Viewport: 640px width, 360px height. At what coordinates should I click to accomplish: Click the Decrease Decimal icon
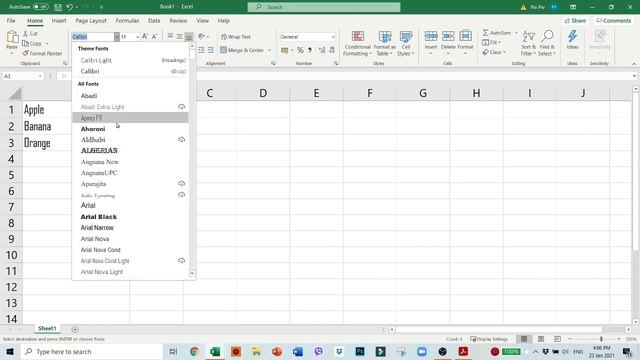tap(332, 50)
